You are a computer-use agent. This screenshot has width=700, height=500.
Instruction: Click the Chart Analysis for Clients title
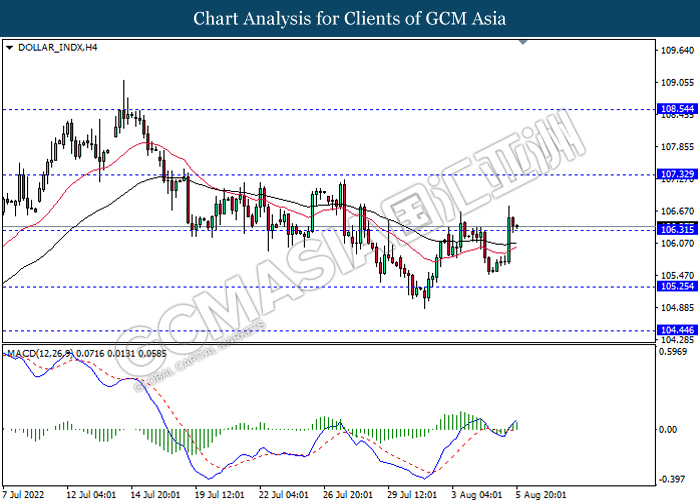350,18
